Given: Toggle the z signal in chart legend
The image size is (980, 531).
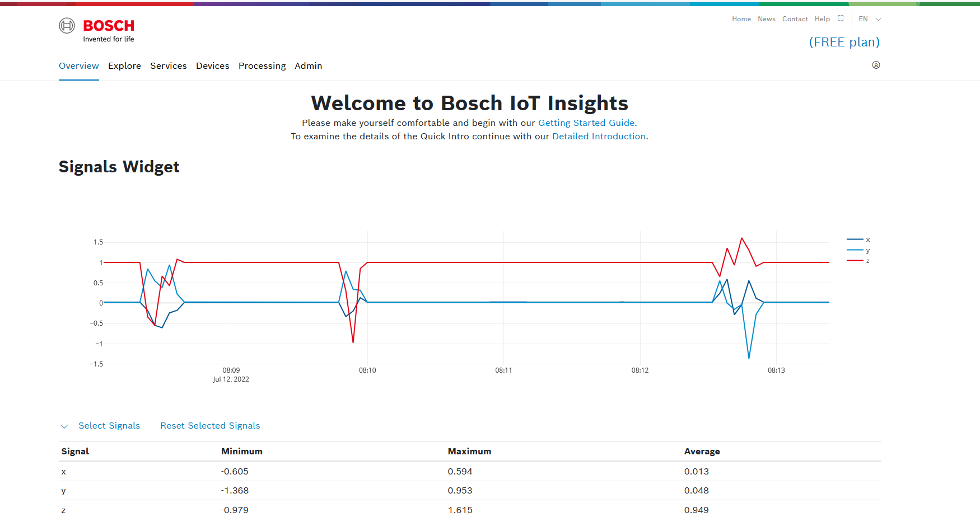Looking at the screenshot, I should [x=858, y=261].
